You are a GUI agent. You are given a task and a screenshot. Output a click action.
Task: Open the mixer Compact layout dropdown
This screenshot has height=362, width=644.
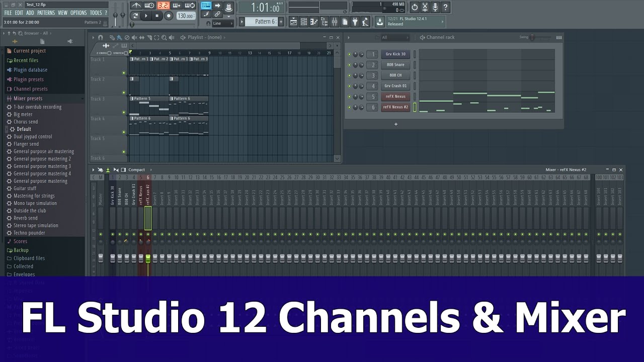[139, 170]
